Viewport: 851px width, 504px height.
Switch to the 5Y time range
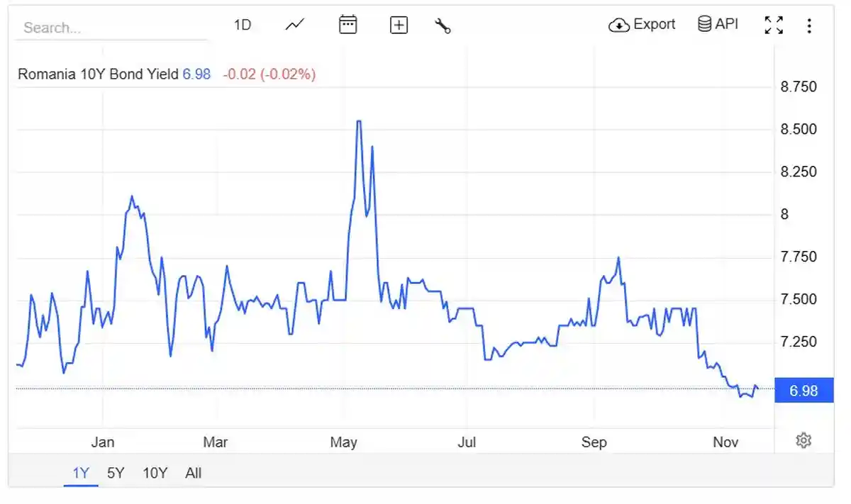pos(116,473)
